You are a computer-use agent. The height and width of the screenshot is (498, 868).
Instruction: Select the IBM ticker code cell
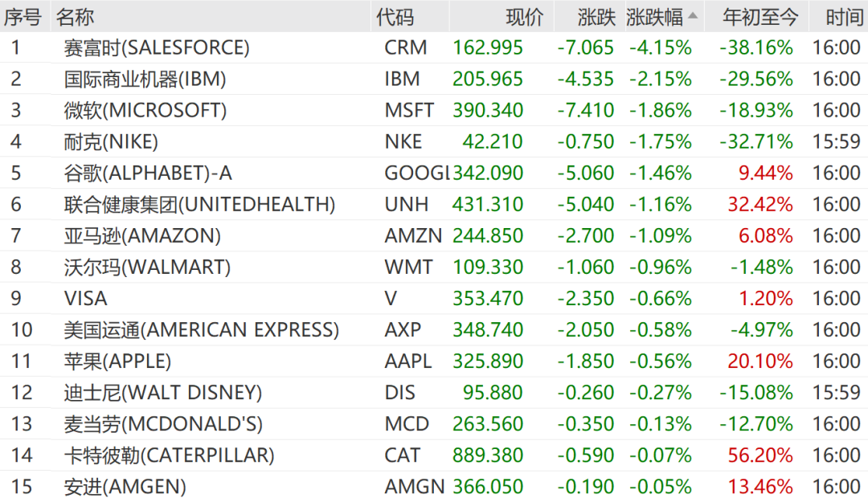click(402, 80)
